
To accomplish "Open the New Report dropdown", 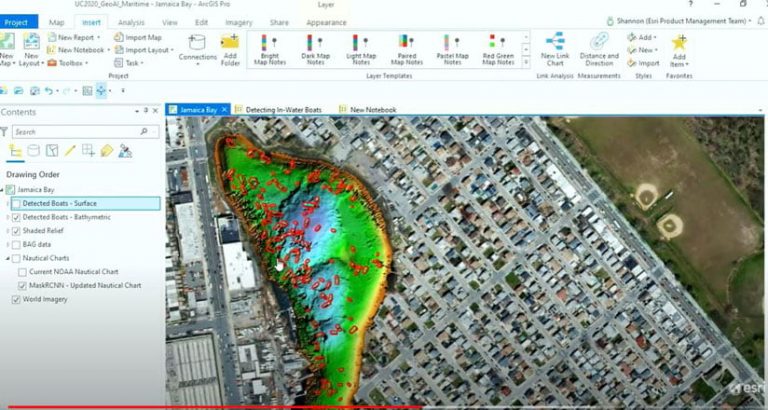I will tap(98, 37).
